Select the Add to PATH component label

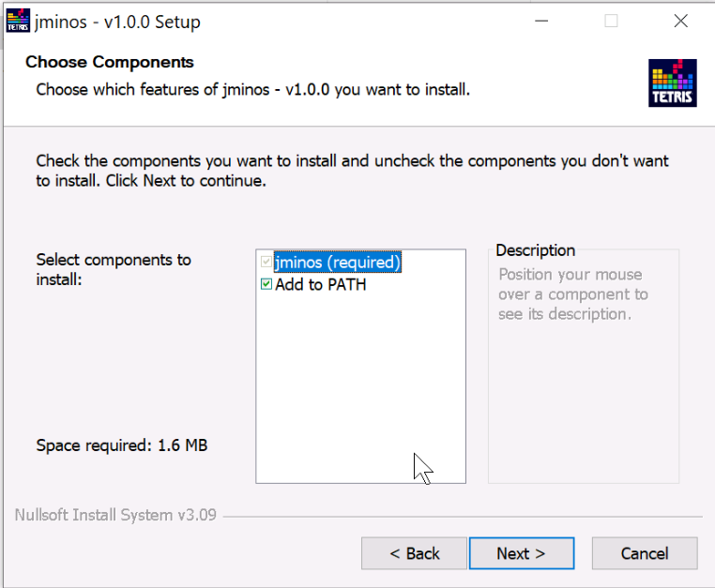click(321, 284)
